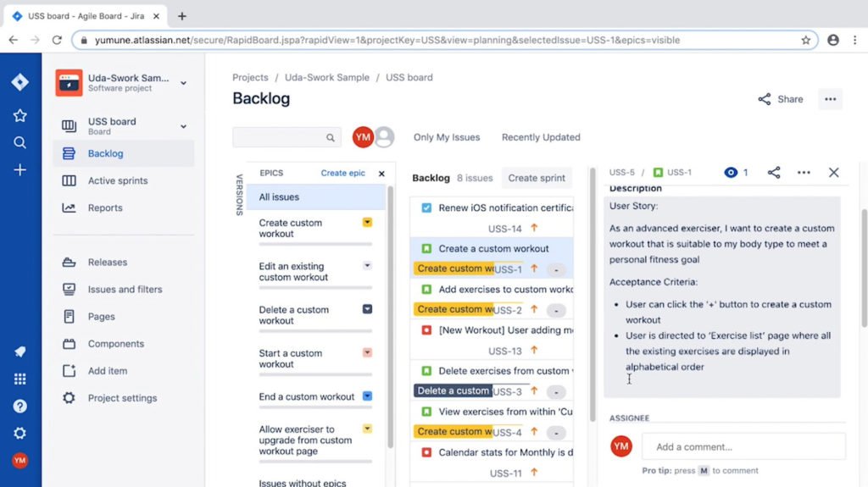Reload the page with browser refresh button
The height and width of the screenshot is (487, 868).
tap(57, 40)
